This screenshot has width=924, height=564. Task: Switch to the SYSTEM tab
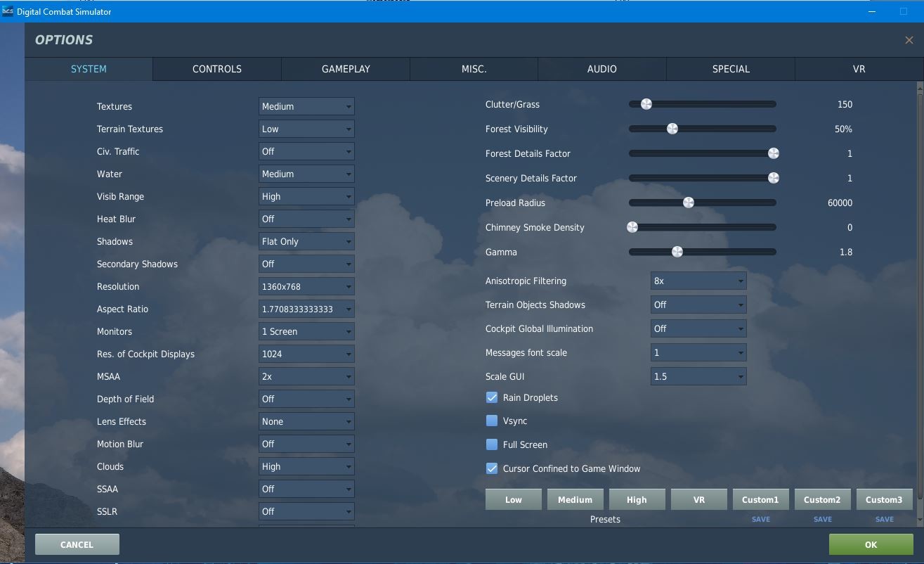pos(89,69)
